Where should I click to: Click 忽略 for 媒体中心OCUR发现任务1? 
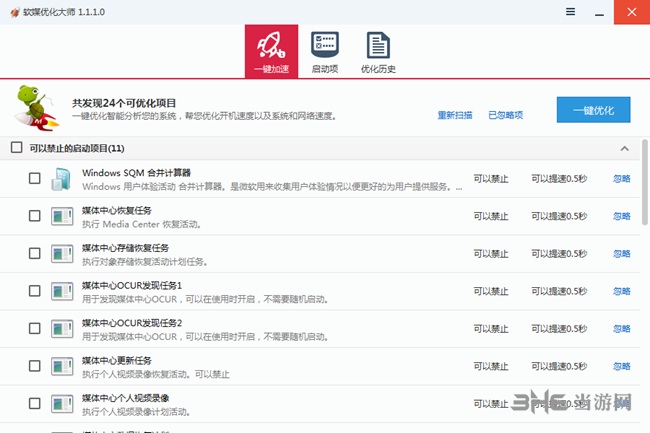[622, 291]
